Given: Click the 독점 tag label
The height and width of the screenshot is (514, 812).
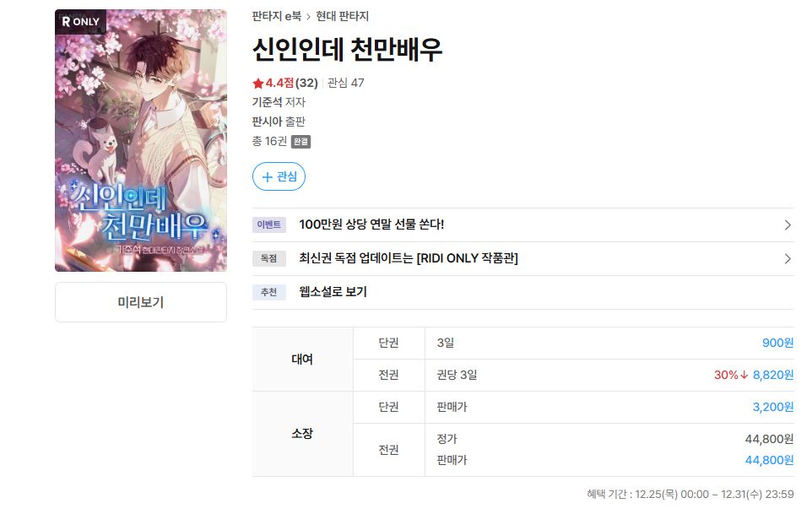Looking at the screenshot, I should (268, 258).
